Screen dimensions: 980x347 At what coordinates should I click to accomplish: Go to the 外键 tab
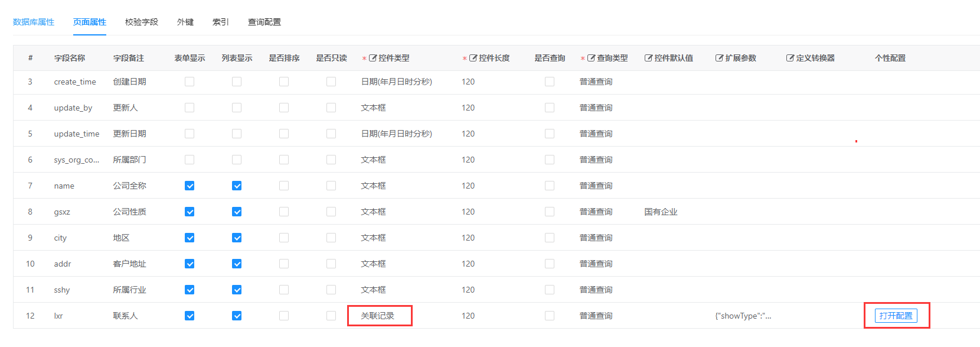pos(185,22)
